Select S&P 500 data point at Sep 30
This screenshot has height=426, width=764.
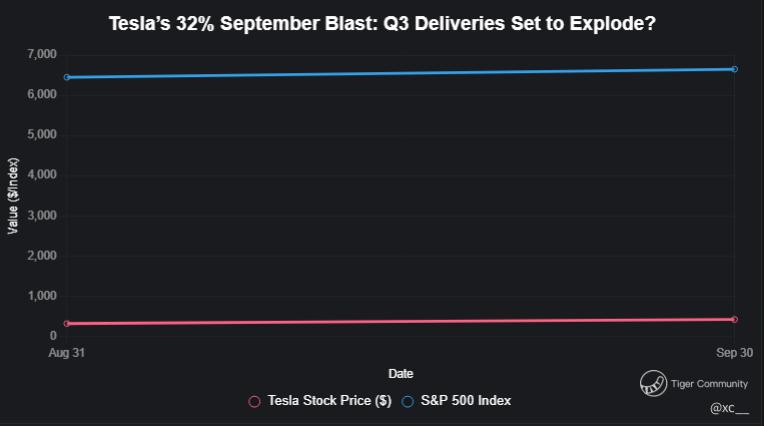[x=734, y=69]
